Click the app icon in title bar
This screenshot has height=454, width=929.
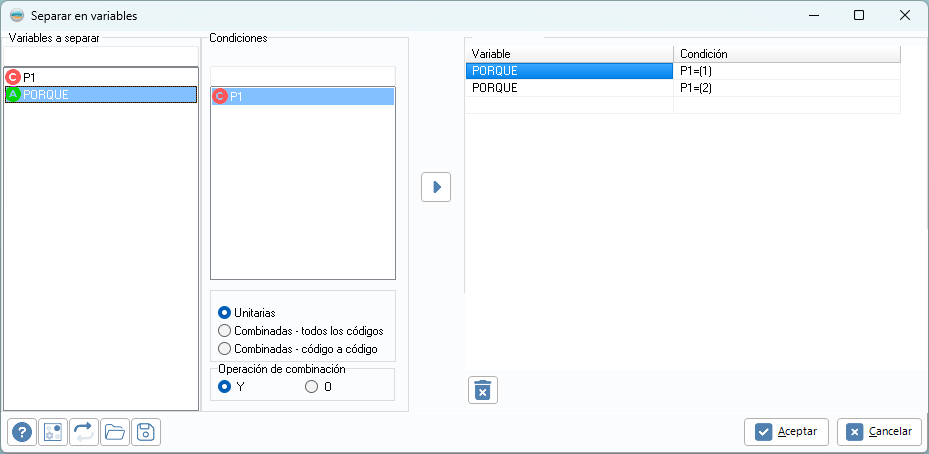[x=16, y=16]
